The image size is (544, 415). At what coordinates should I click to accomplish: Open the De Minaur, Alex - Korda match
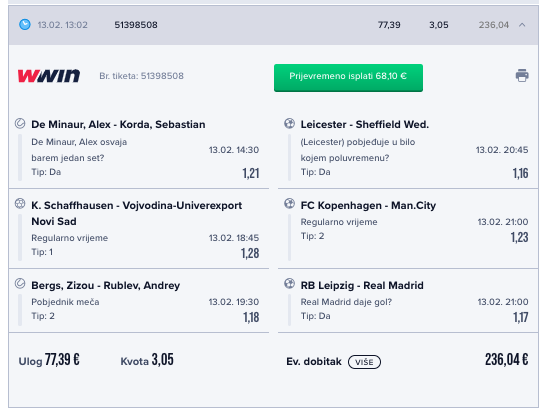click(x=118, y=124)
